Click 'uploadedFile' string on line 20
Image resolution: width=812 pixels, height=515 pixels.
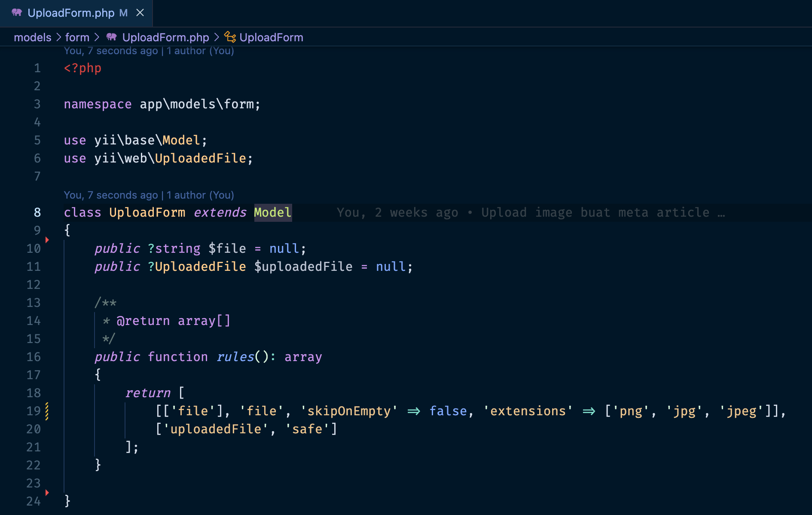216,429
